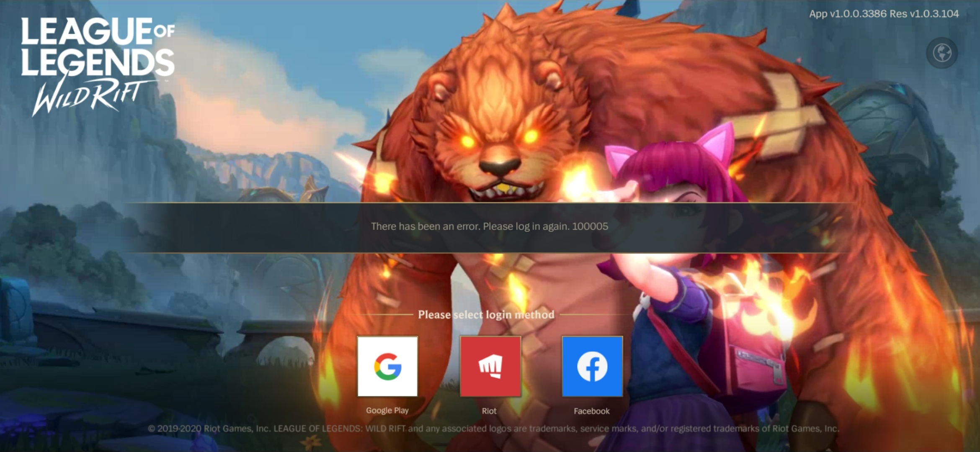Click the app version text 'App v1.0.0.3386'
The height and width of the screenshot is (452, 980).
pyautogui.click(x=848, y=14)
